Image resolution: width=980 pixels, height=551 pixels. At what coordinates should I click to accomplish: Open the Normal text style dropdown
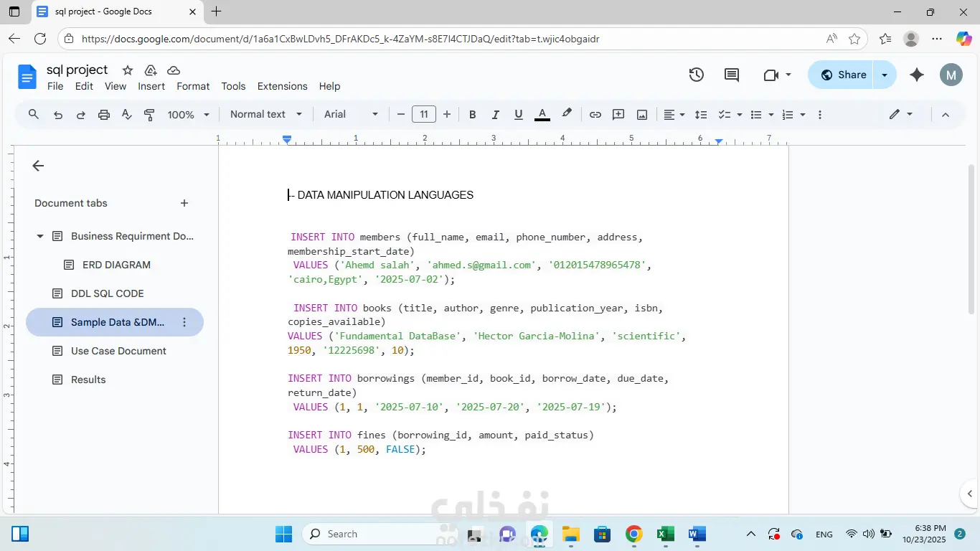[266, 115]
